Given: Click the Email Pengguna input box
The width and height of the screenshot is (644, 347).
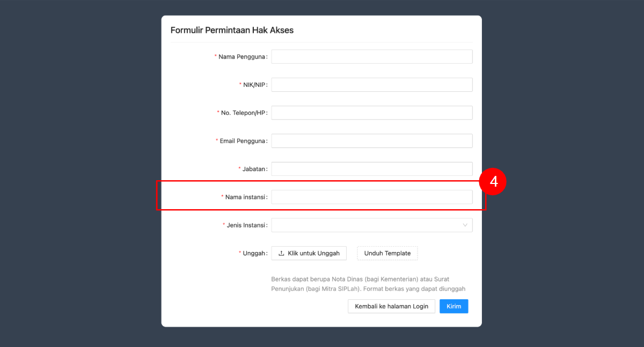Looking at the screenshot, I should [372, 141].
